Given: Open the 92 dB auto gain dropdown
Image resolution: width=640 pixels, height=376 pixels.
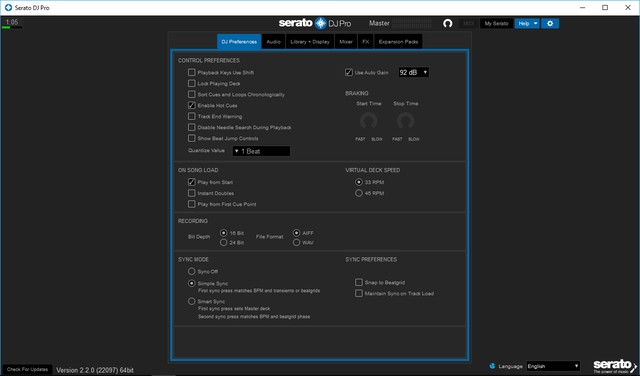Looking at the screenshot, I should coord(413,72).
